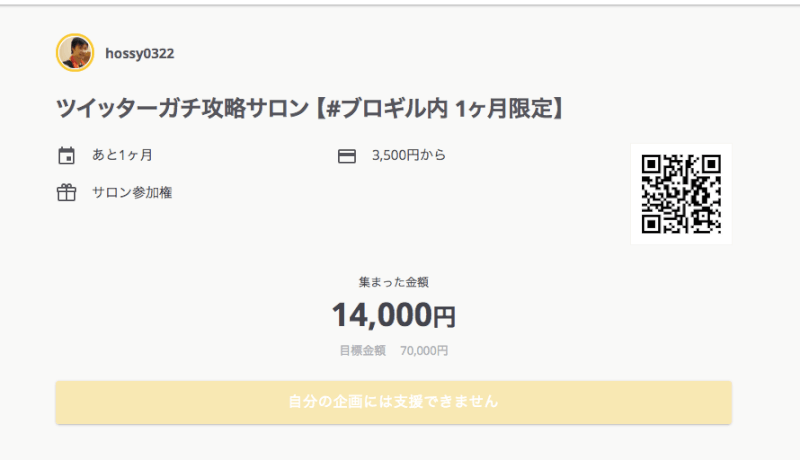Select the あと1ヶ月 remaining time text
Screen dimensions: 800x460
click(122, 155)
